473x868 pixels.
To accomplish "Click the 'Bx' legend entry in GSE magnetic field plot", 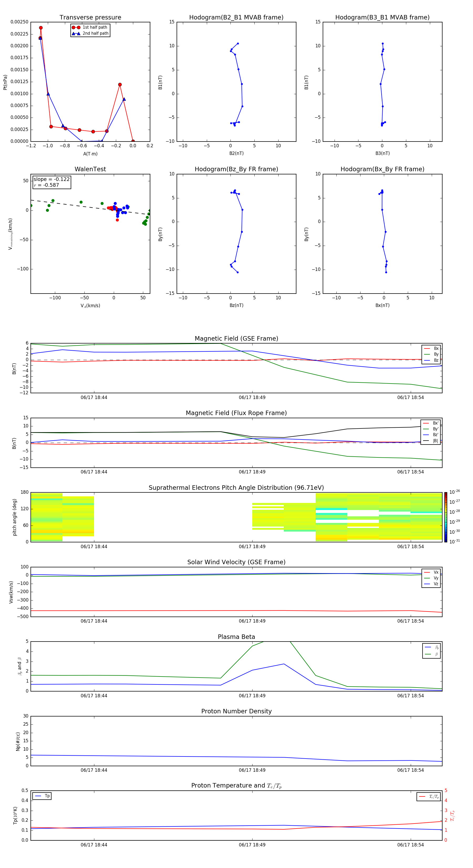I will [431, 349].
